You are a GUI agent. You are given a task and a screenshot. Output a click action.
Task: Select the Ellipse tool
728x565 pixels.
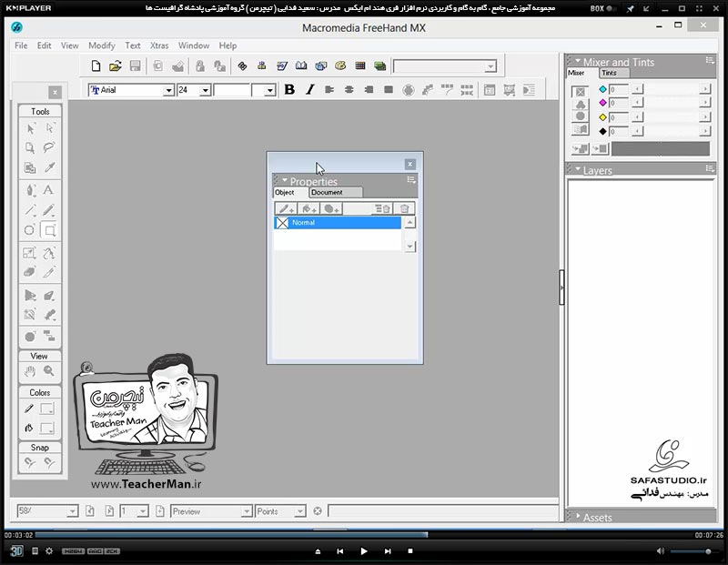click(x=30, y=230)
